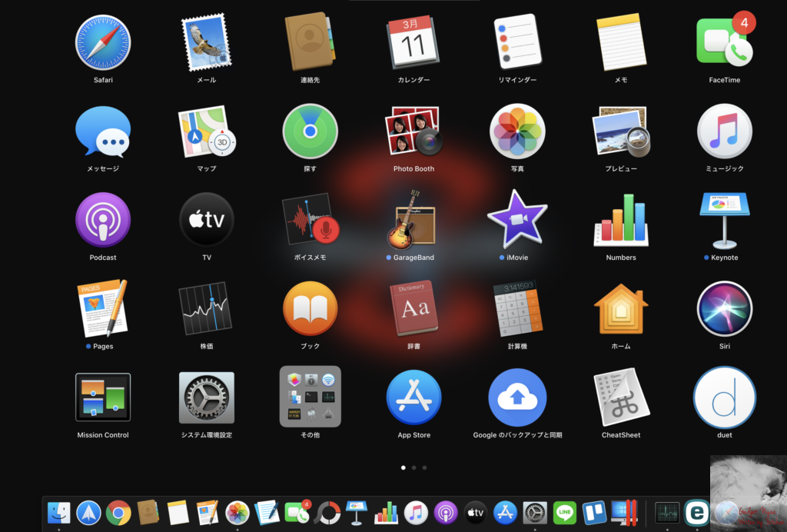Image resolution: width=787 pixels, height=532 pixels.
Task: Click Activity Monitor in the Dock
Action: [x=667, y=513]
